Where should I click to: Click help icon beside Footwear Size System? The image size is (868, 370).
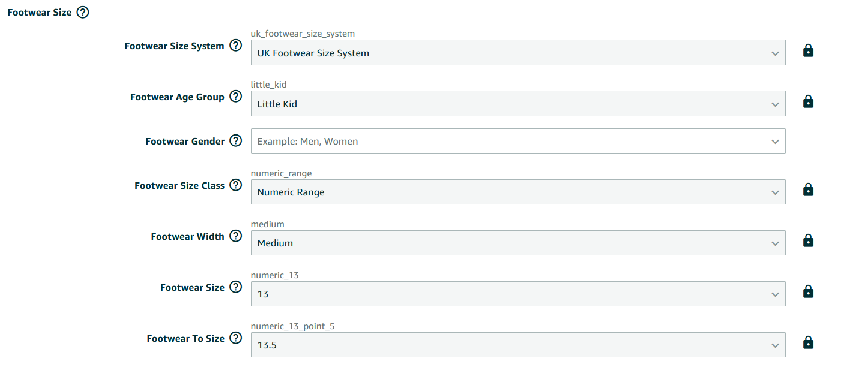[236, 46]
